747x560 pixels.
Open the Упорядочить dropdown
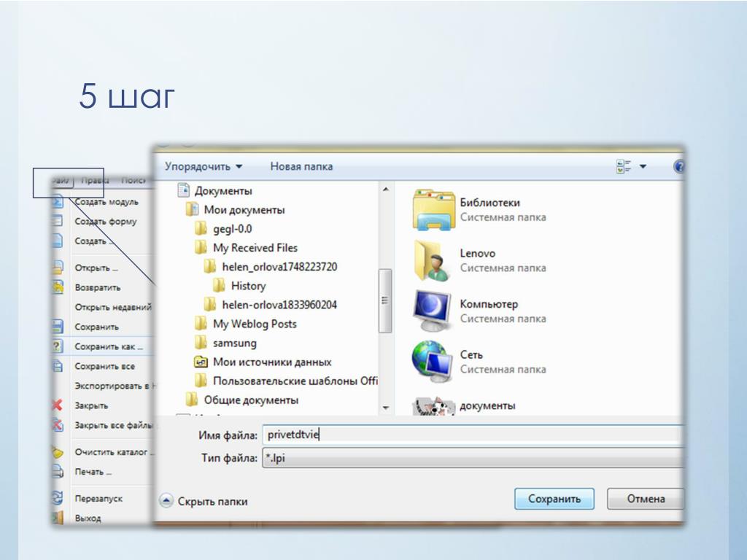[x=204, y=167]
